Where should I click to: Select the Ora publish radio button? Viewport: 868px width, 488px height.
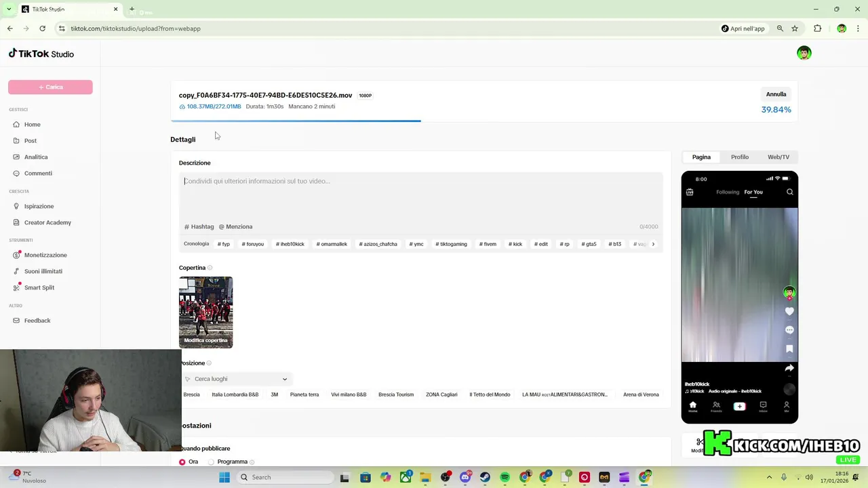[x=182, y=462]
